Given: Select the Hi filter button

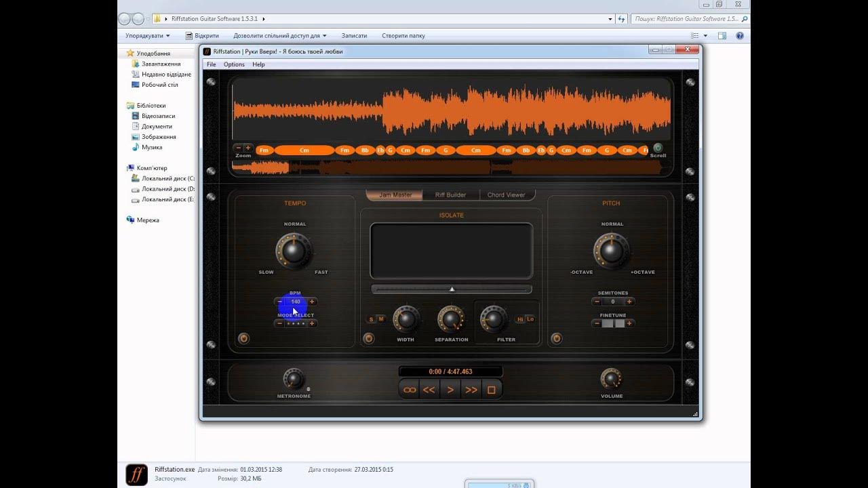Looking at the screenshot, I should [x=521, y=319].
